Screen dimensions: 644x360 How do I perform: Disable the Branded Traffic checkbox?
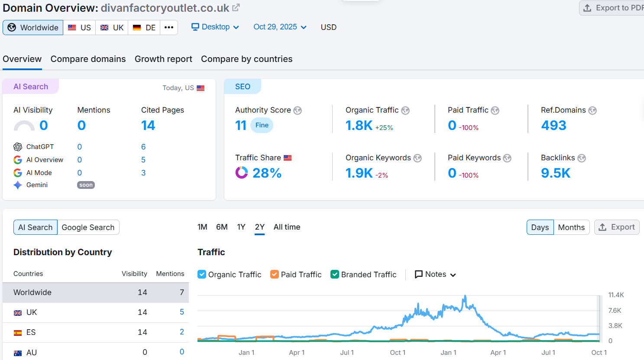click(335, 274)
